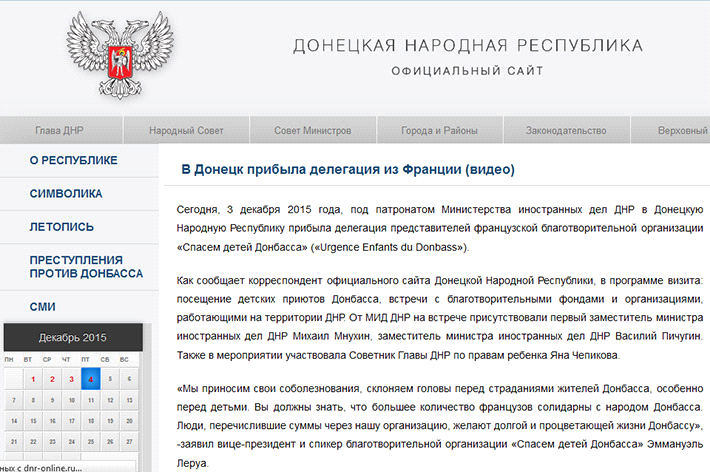Select Города и Районы in navigation

(438, 131)
